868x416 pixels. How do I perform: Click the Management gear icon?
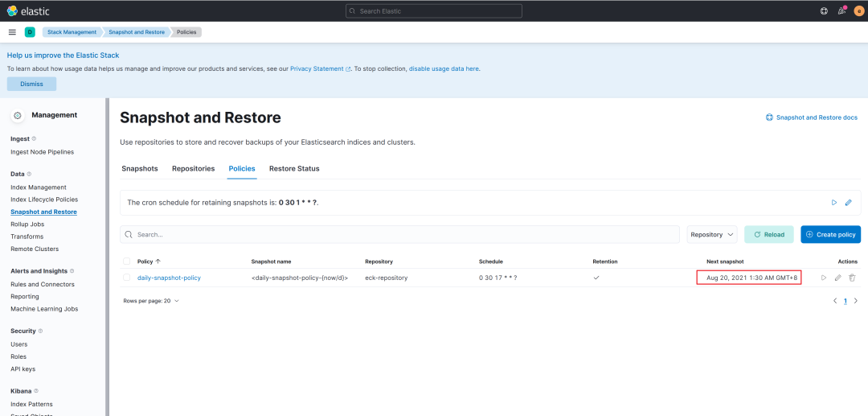click(x=18, y=115)
